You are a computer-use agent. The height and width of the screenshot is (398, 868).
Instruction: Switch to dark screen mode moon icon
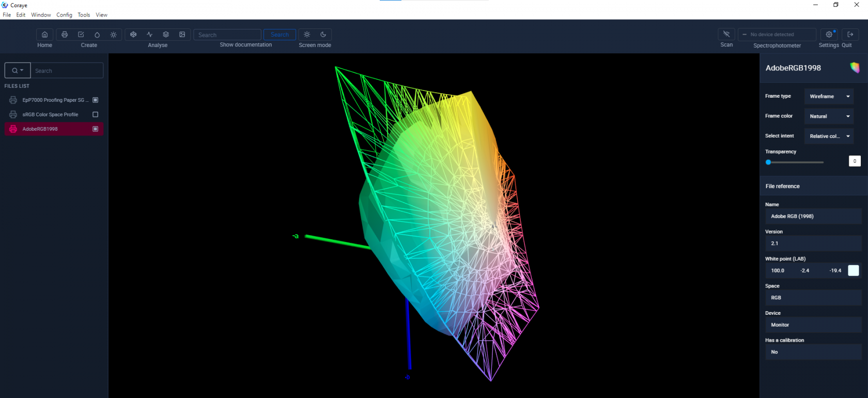tap(323, 35)
